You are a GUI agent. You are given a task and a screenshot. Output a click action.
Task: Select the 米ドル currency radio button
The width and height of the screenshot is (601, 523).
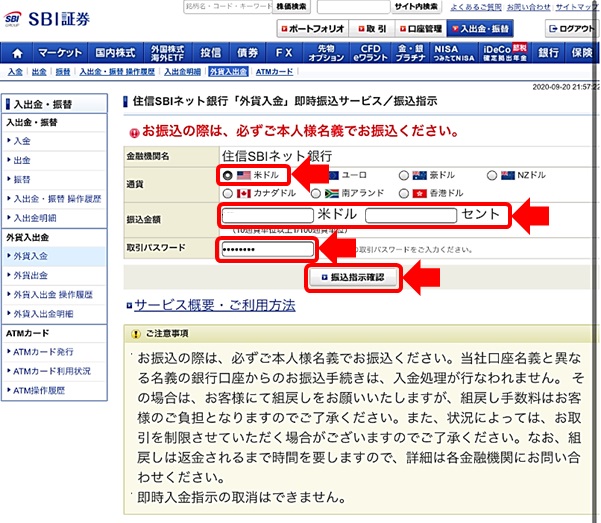(228, 176)
